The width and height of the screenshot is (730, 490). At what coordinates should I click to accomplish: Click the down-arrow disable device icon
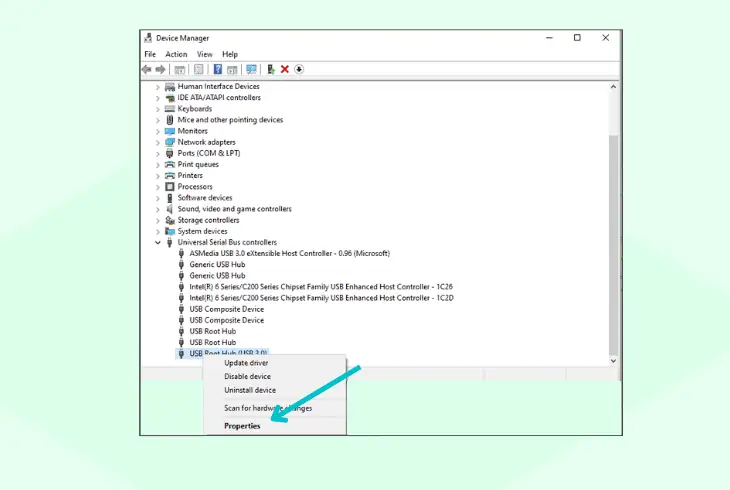pos(299,69)
